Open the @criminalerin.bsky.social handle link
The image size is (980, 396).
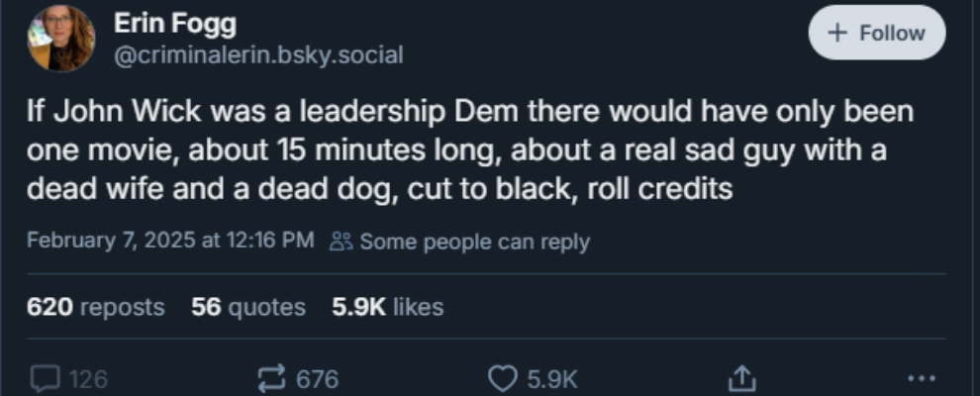(258, 55)
